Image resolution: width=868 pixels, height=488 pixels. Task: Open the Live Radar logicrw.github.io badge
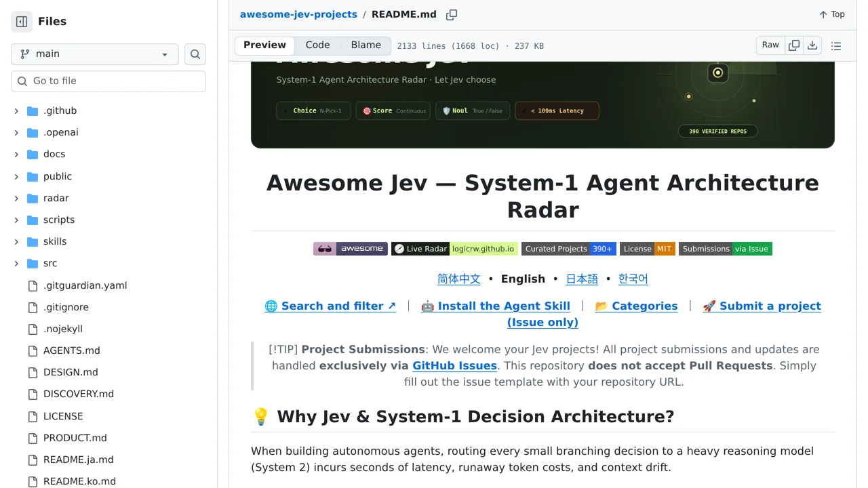coord(454,249)
